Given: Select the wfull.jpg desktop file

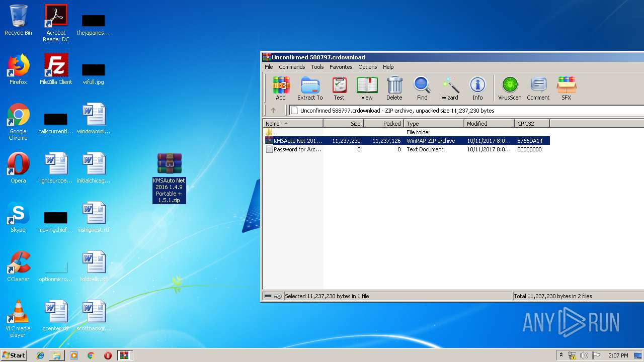Looking at the screenshot, I should [x=94, y=73].
